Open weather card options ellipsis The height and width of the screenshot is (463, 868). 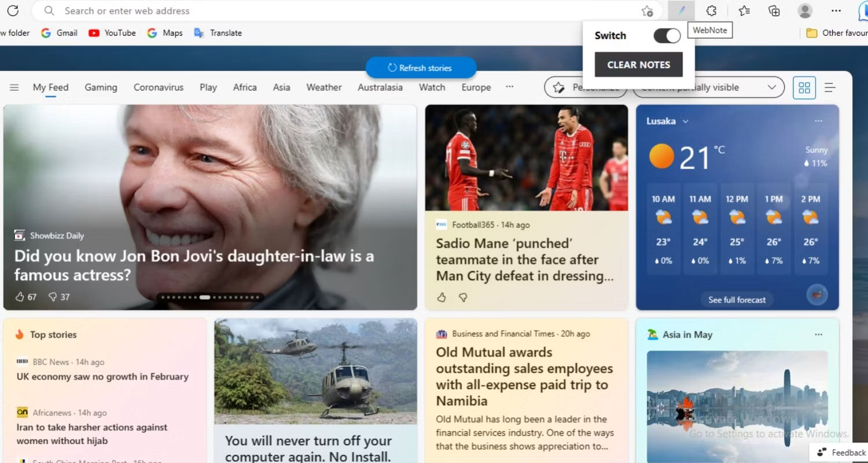coord(818,120)
